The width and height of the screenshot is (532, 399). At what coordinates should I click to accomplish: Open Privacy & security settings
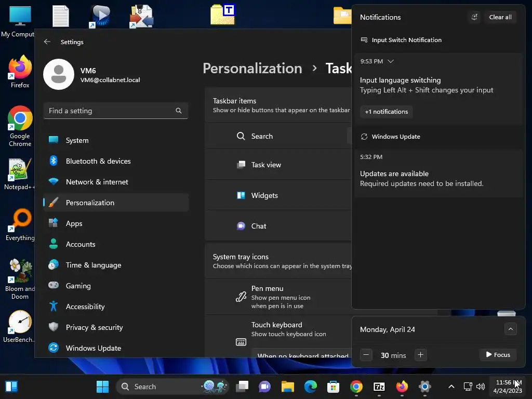tap(116, 327)
